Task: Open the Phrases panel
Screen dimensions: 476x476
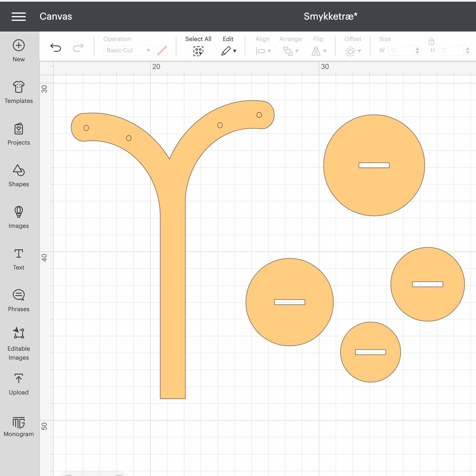Action: tap(18, 300)
